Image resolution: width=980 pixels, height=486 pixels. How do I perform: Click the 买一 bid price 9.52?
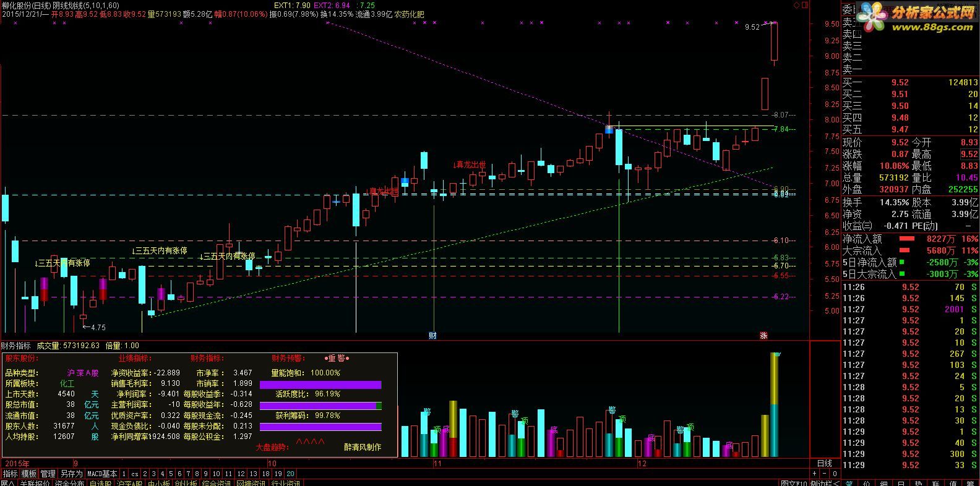tap(900, 82)
